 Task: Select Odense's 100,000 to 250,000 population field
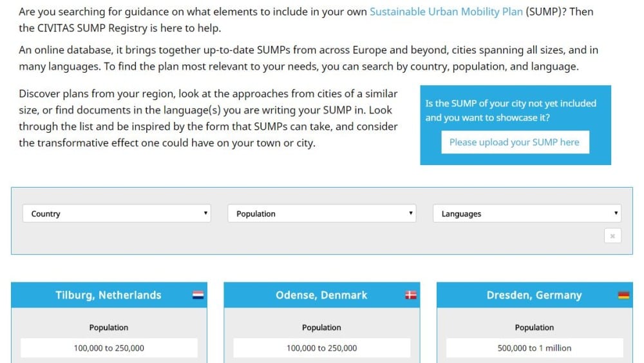[x=321, y=348]
